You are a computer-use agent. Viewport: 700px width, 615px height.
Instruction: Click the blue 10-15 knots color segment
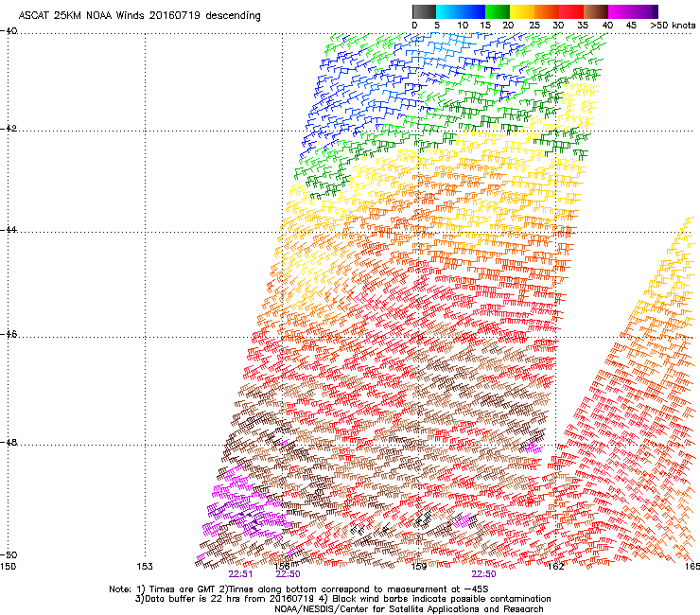[x=473, y=11]
